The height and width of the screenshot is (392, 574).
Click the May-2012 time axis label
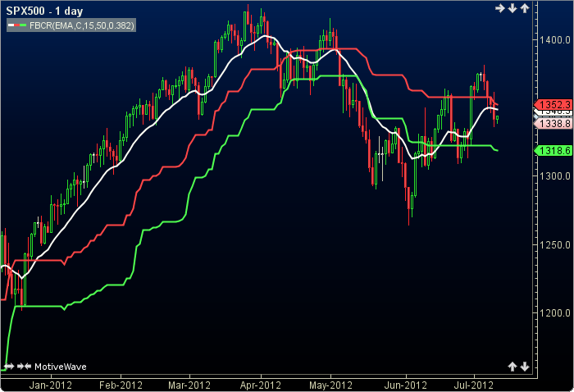(330, 385)
